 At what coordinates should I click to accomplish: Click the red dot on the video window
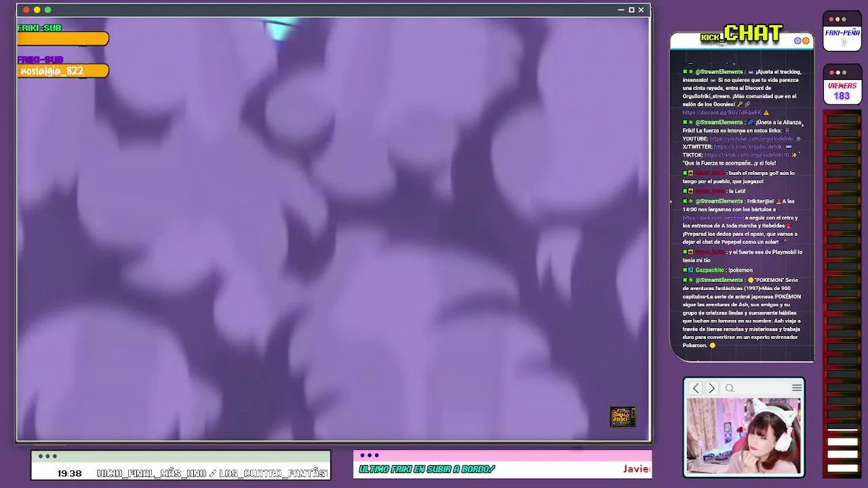point(26,9)
